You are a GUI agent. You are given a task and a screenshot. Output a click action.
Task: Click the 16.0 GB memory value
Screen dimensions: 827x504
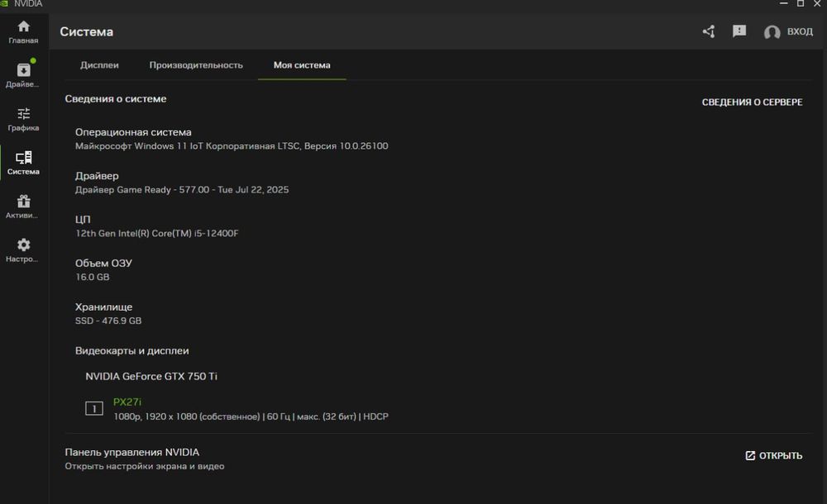93,278
